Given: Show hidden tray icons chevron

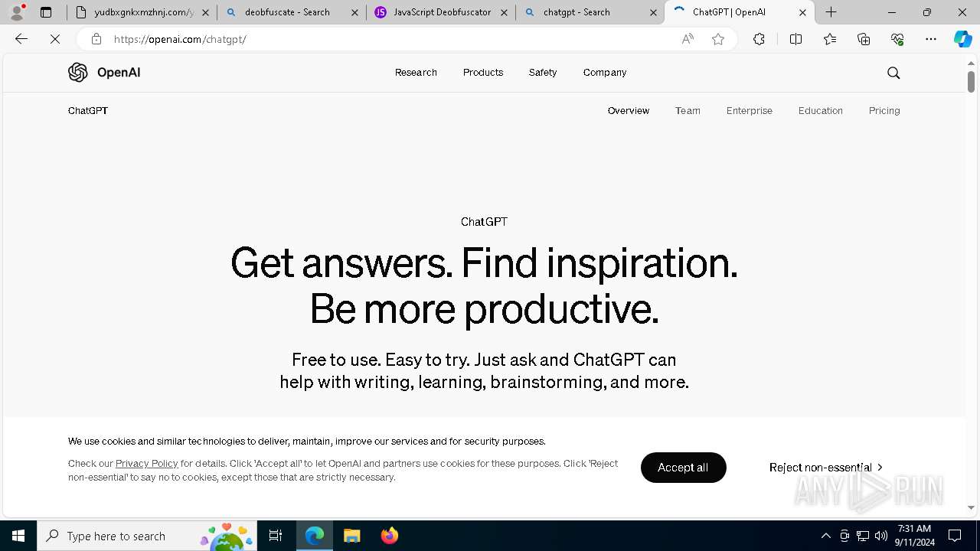Looking at the screenshot, I should pyautogui.click(x=825, y=536).
